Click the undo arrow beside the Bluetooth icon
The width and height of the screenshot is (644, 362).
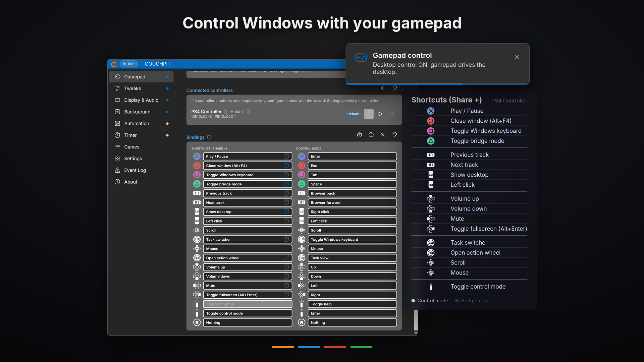point(394,88)
